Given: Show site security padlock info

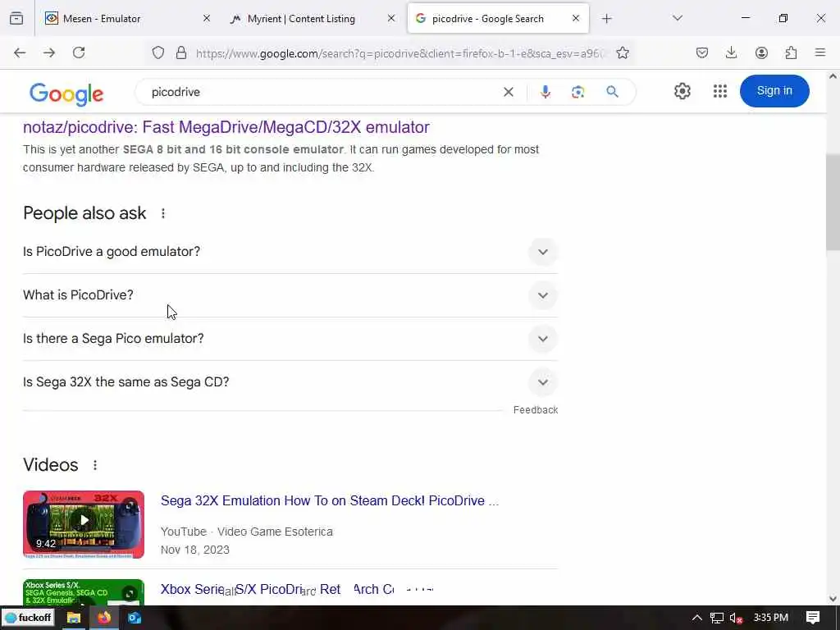Looking at the screenshot, I should [x=181, y=52].
